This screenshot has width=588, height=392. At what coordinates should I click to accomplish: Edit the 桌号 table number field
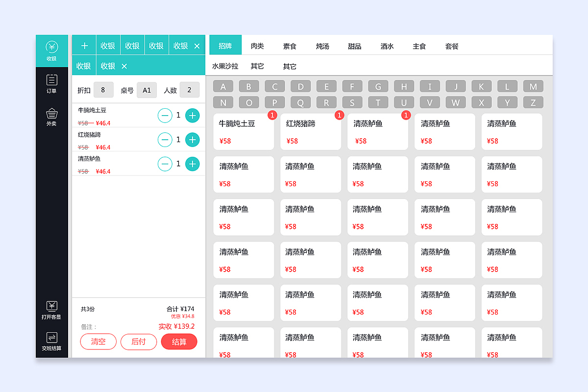[x=147, y=90]
